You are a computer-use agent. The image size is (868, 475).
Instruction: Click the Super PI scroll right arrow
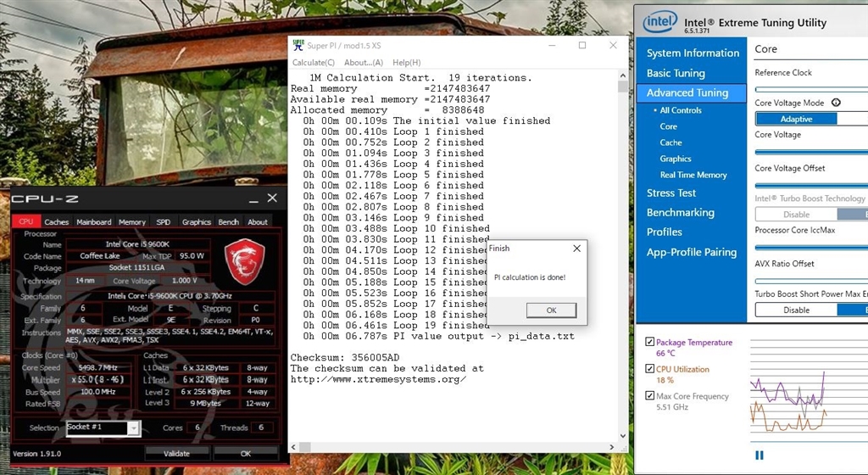click(611, 446)
